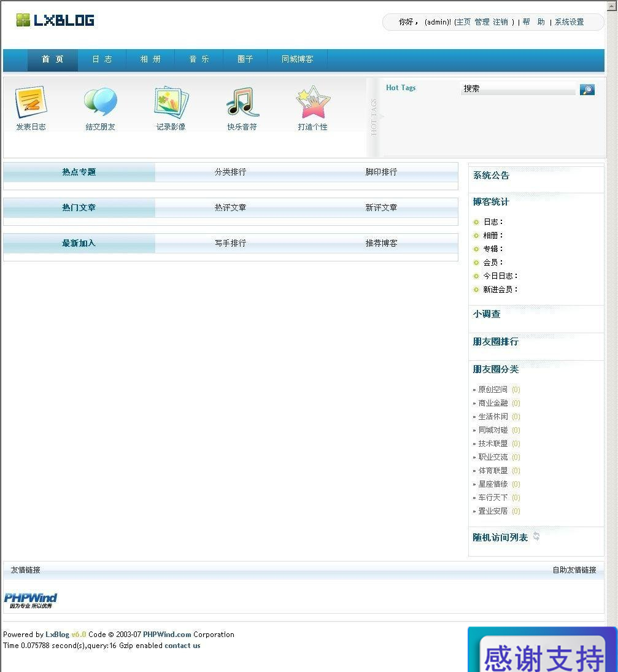Switch to the 写手排行 tab

(231, 243)
